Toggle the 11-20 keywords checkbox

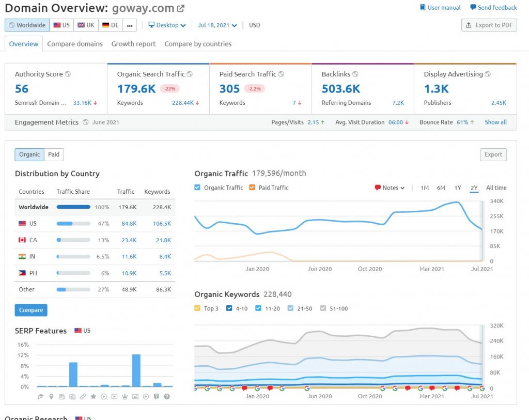pyautogui.click(x=258, y=308)
